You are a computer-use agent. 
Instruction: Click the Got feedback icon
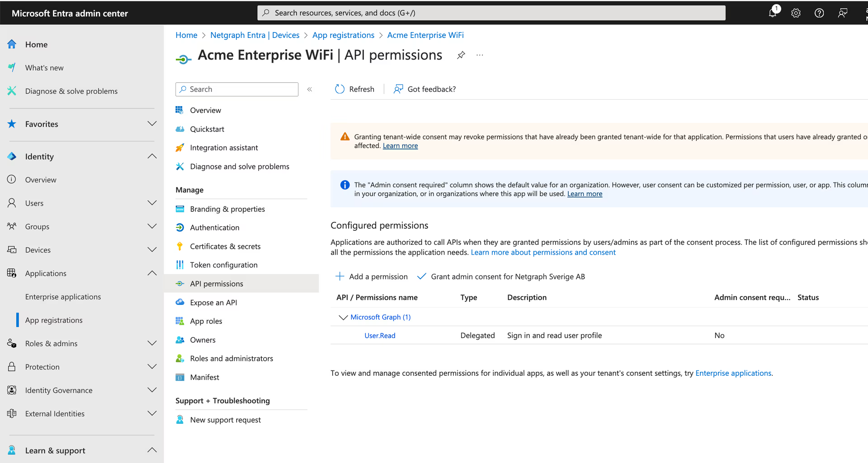pos(398,89)
